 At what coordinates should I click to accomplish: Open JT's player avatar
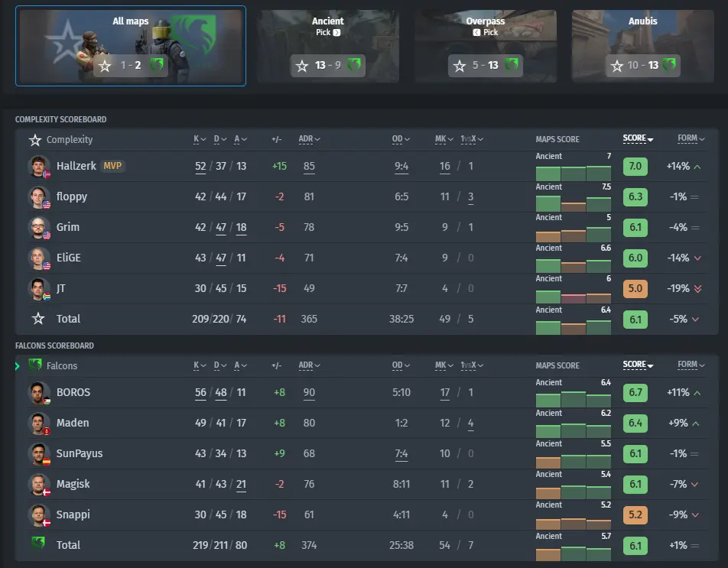coord(38,289)
